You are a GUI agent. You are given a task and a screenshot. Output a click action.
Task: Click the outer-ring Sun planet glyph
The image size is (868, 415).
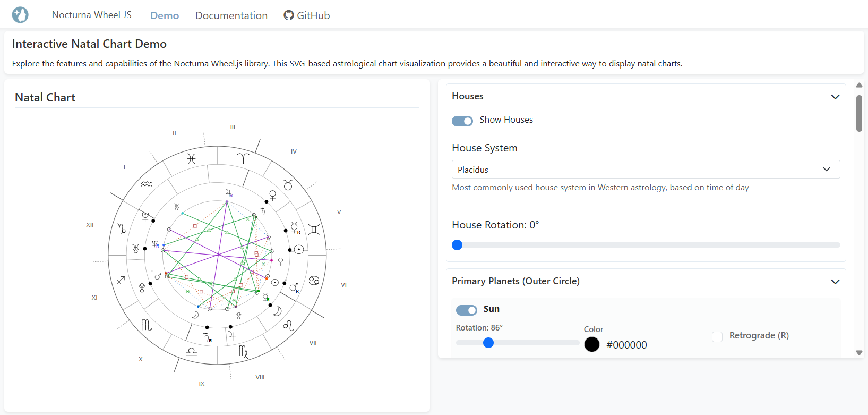299,249
